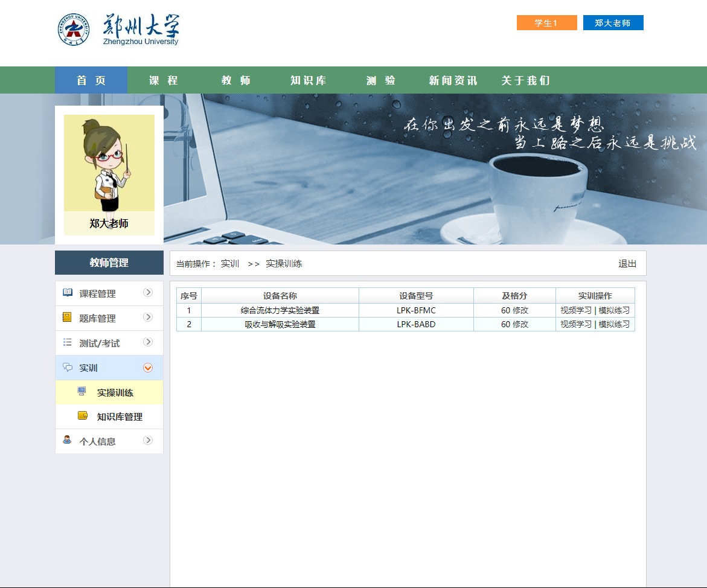Collapse the 实训 section with red chevron

148,368
